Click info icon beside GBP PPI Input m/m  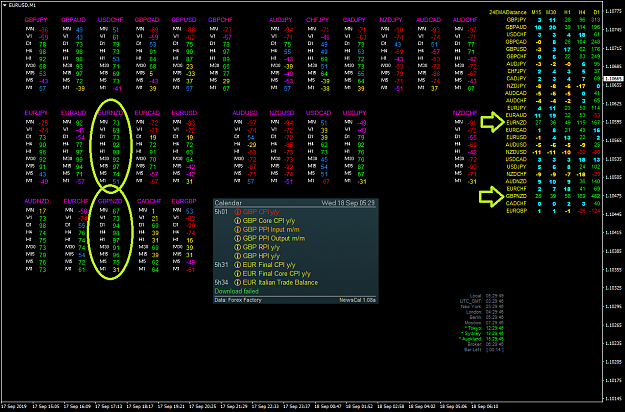point(238,230)
